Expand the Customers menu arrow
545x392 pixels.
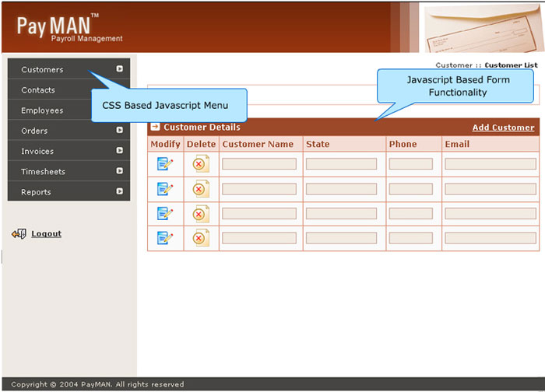[120, 68]
